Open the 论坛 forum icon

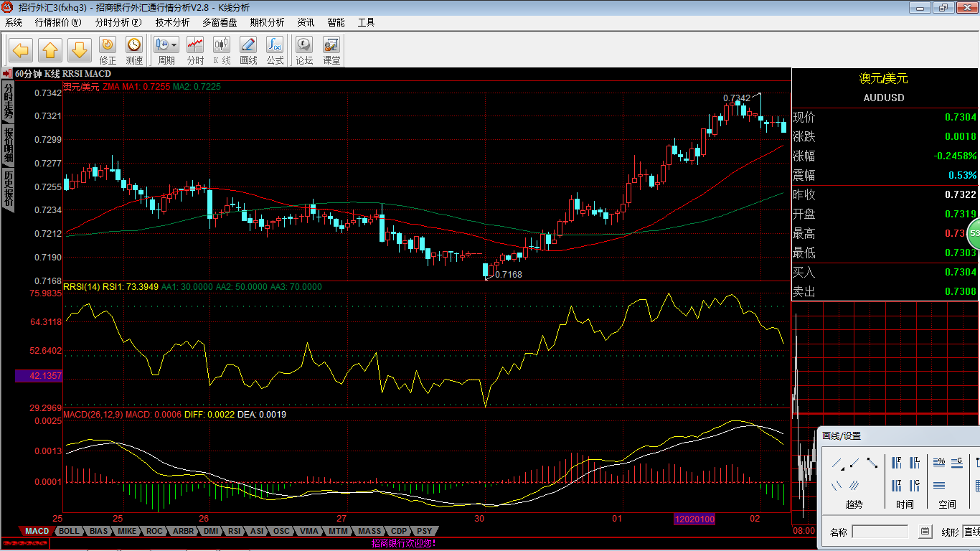[x=304, y=44]
